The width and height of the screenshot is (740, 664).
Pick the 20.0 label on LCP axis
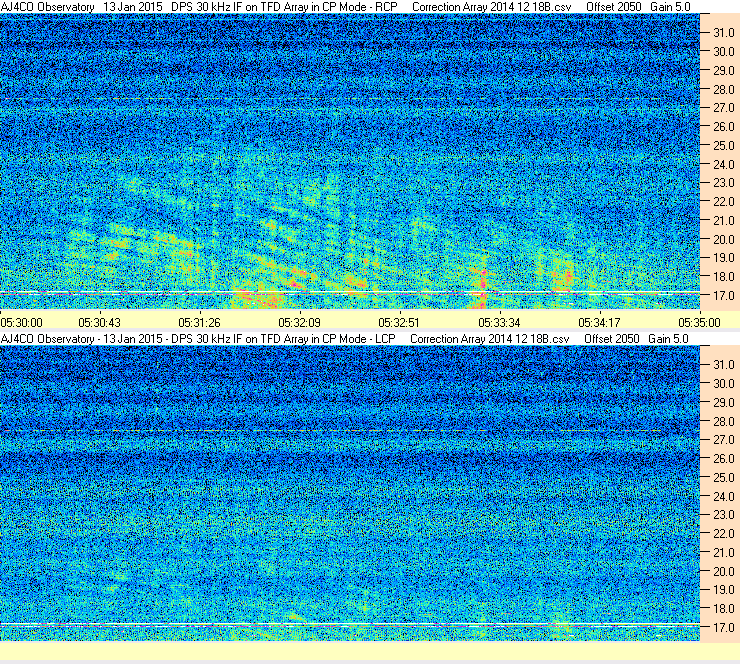coord(724,572)
